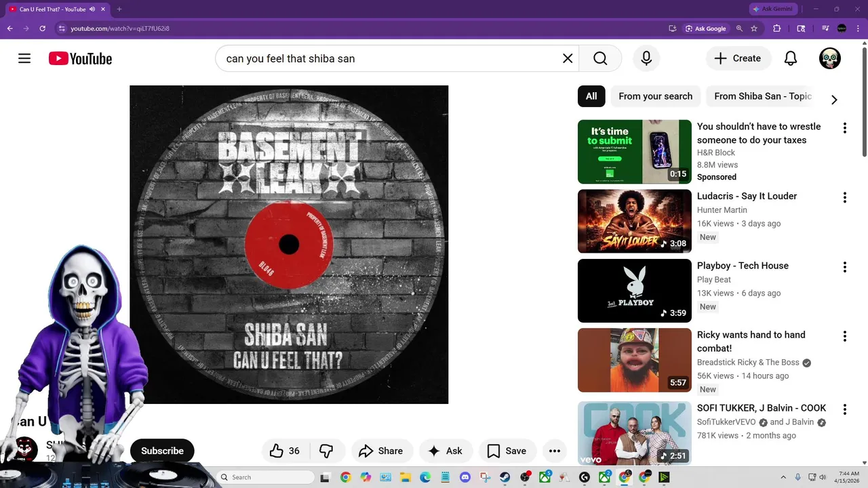Open the SofiTukkerVEVO channel link
868x488 pixels.
click(726, 422)
